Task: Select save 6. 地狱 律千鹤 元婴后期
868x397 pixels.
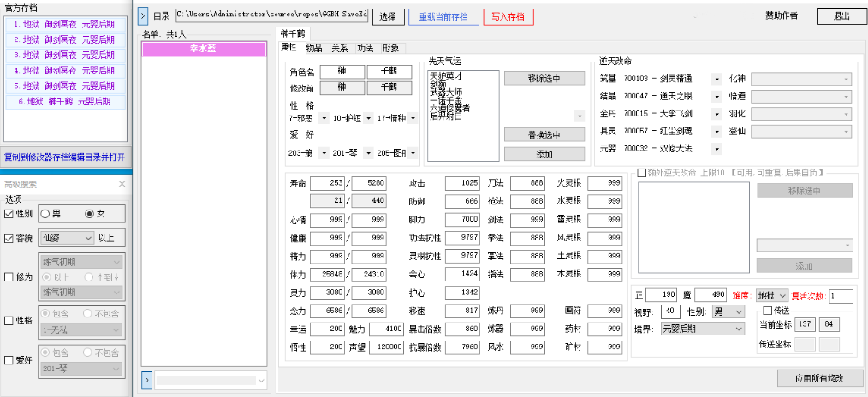Action: pyautogui.click(x=65, y=101)
